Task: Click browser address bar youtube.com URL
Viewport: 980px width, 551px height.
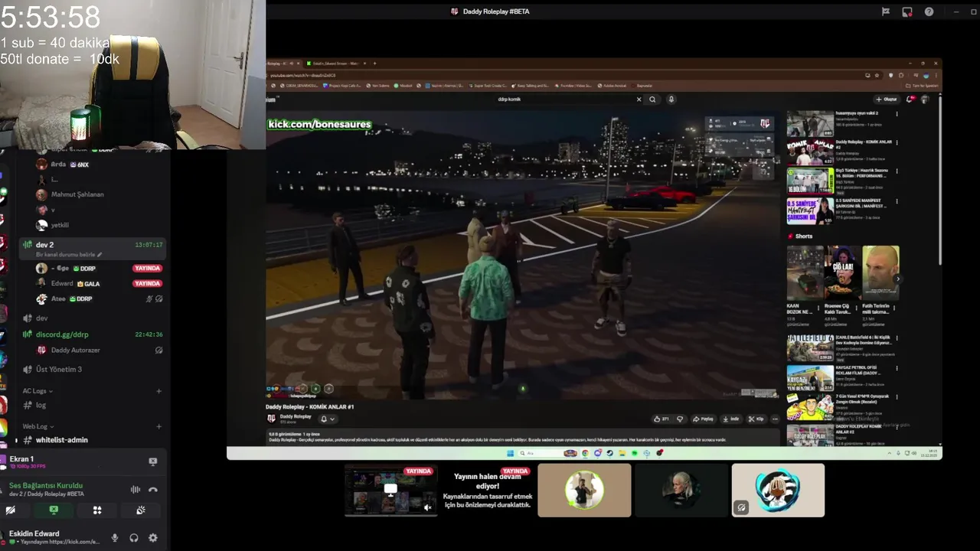Action: [302, 75]
